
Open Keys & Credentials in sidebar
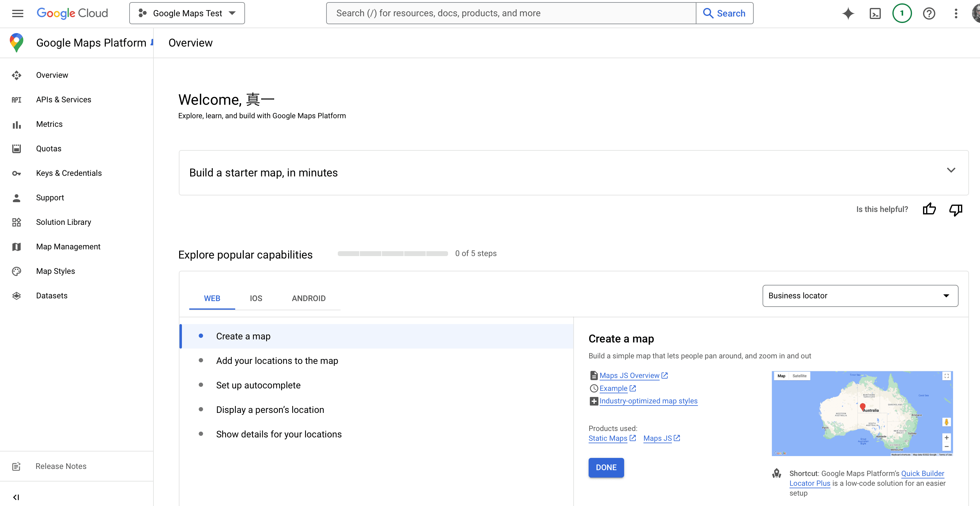click(69, 173)
